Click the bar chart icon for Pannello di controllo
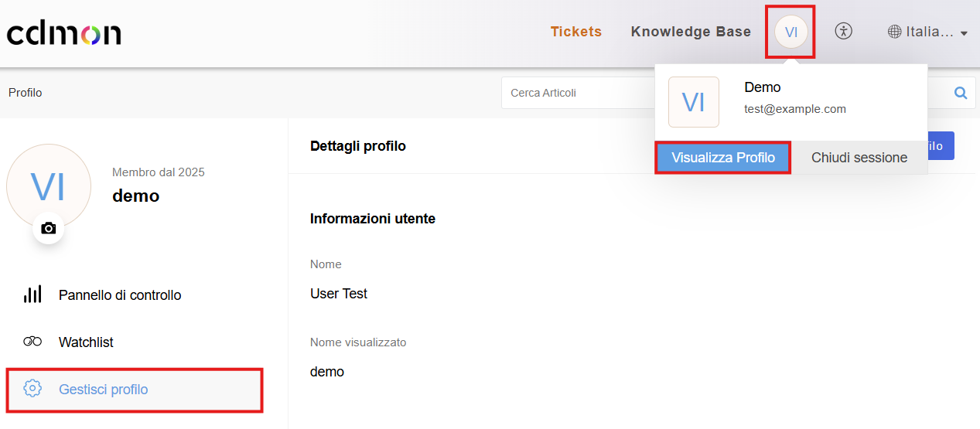 pyautogui.click(x=32, y=295)
